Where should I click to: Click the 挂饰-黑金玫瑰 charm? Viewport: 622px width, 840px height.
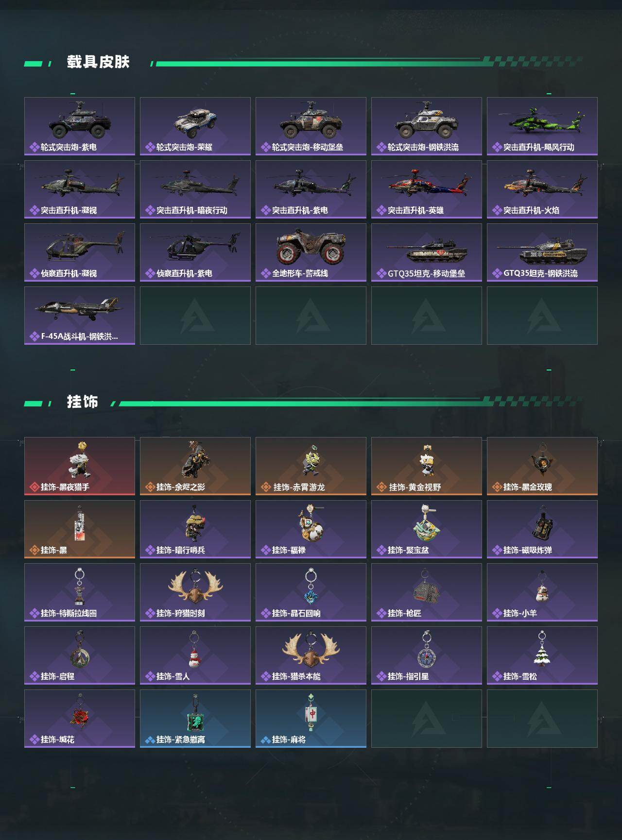click(542, 466)
